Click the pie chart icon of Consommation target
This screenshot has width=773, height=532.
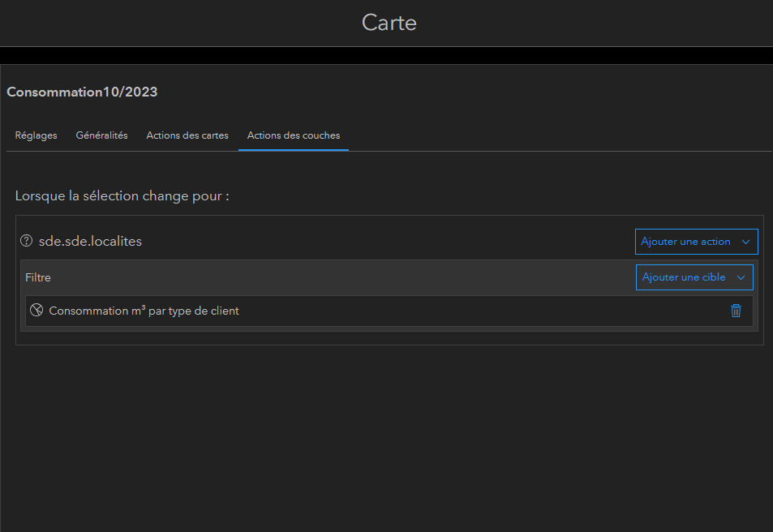click(x=36, y=311)
